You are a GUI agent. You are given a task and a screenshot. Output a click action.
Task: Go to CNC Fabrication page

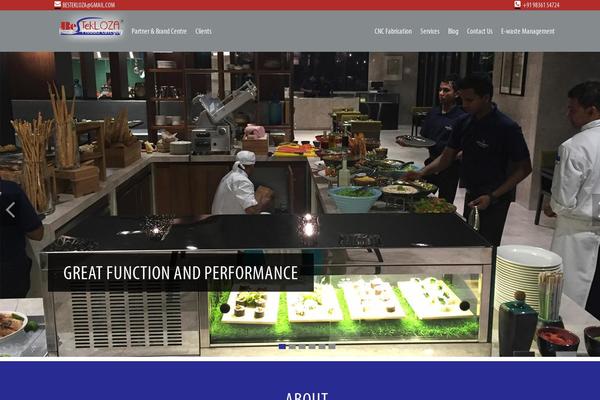point(393,31)
